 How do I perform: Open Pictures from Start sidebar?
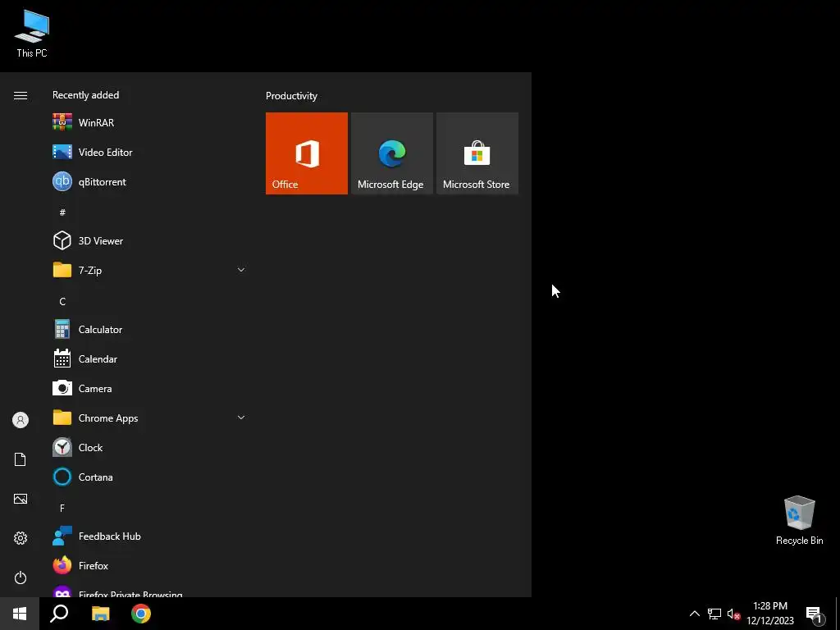pyautogui.click(x=21, y=499)
